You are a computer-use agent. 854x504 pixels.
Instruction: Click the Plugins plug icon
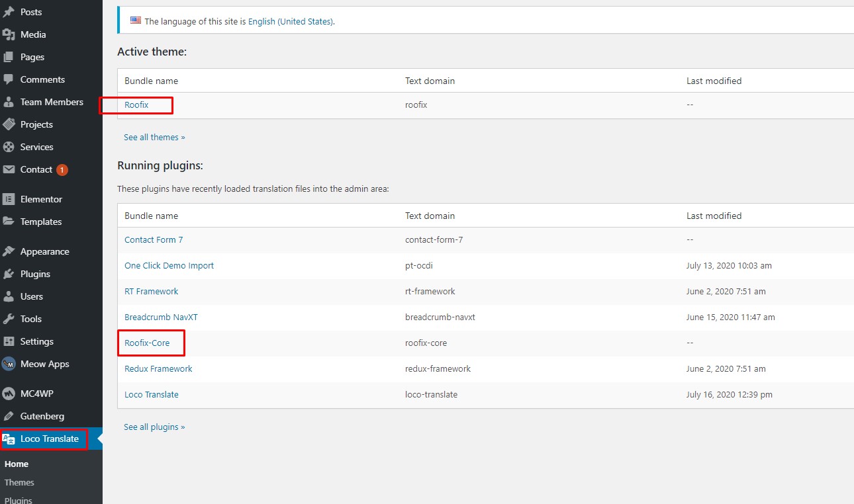point(9,274)
